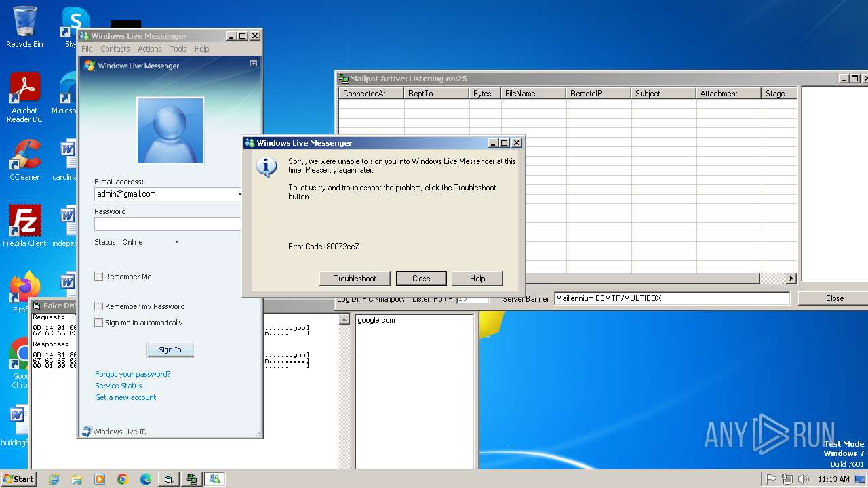Open Internet Explorer from the taskbar
The image size is (868, 488).
(54, 479)
